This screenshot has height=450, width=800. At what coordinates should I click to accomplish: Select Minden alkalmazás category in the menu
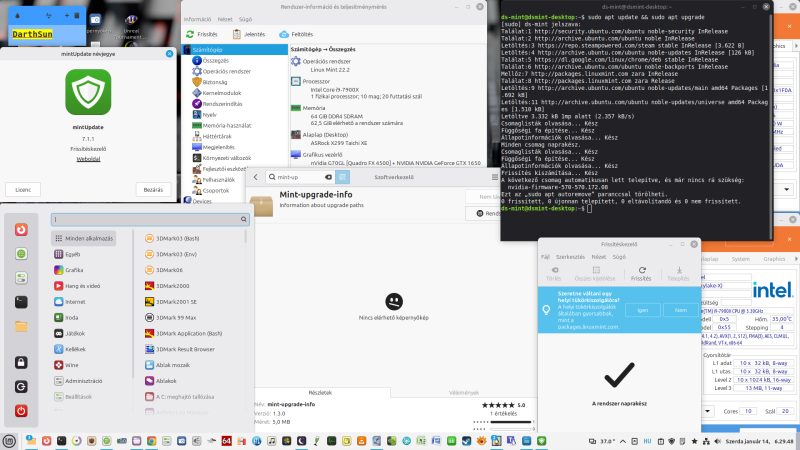84,238
